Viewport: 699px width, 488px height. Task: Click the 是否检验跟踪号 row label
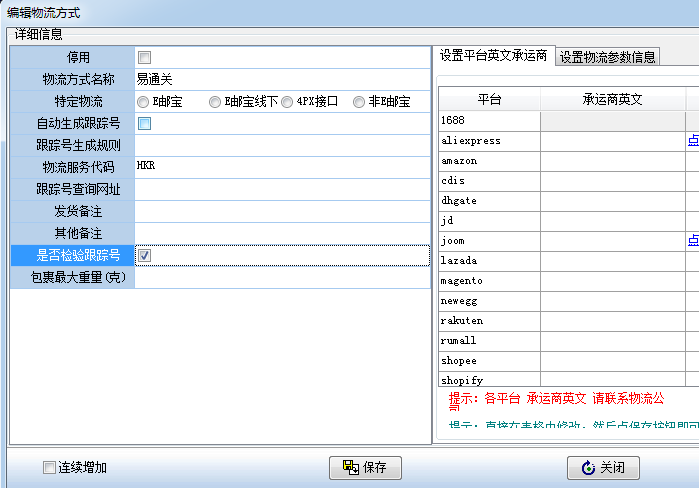72,255
